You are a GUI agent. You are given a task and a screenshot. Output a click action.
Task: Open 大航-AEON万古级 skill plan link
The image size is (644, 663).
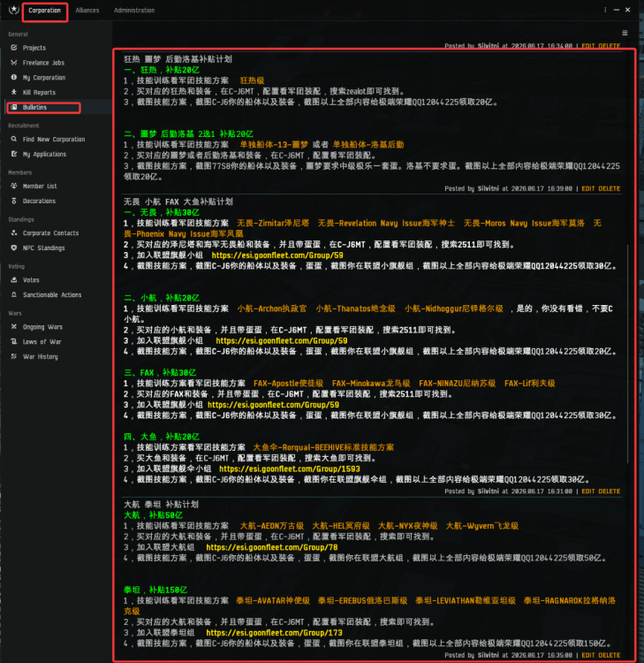pyautogui.click(x=272, y=526)
